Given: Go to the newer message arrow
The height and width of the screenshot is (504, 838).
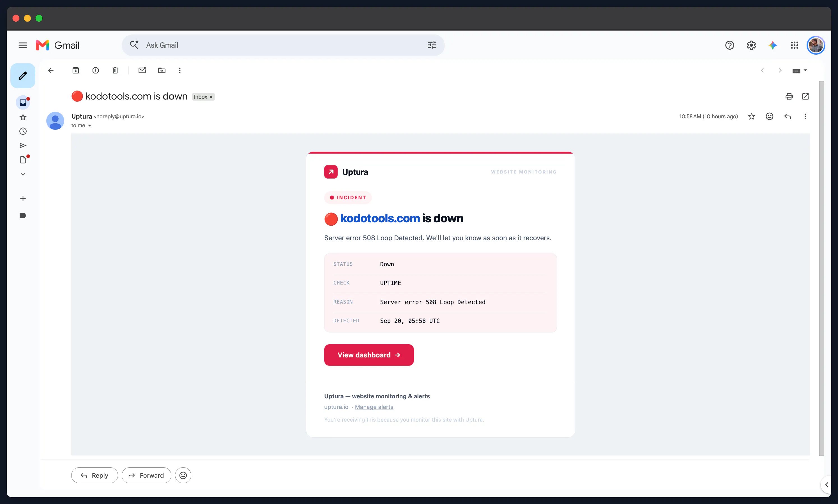Looking at the screenshot, I should point(762,70).
